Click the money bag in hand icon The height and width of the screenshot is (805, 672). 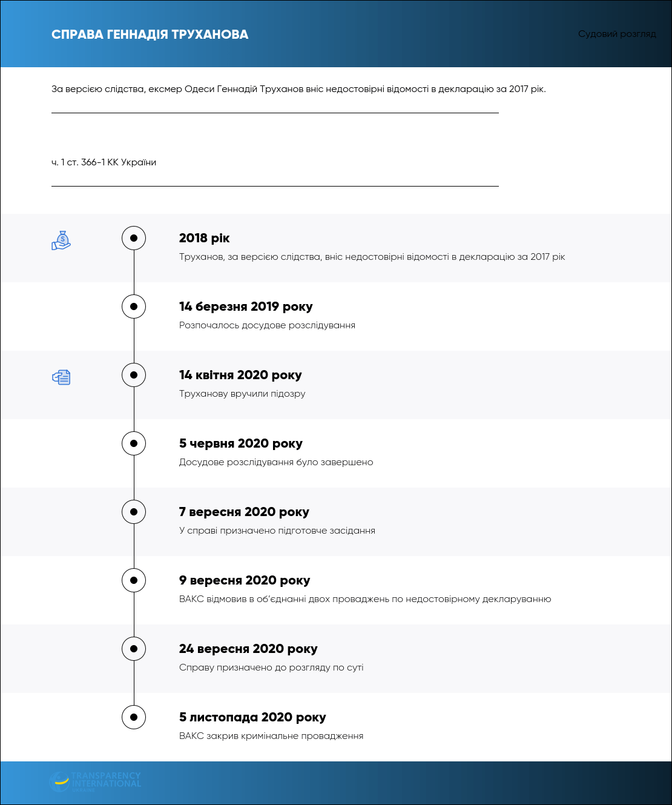coord(61,240)
